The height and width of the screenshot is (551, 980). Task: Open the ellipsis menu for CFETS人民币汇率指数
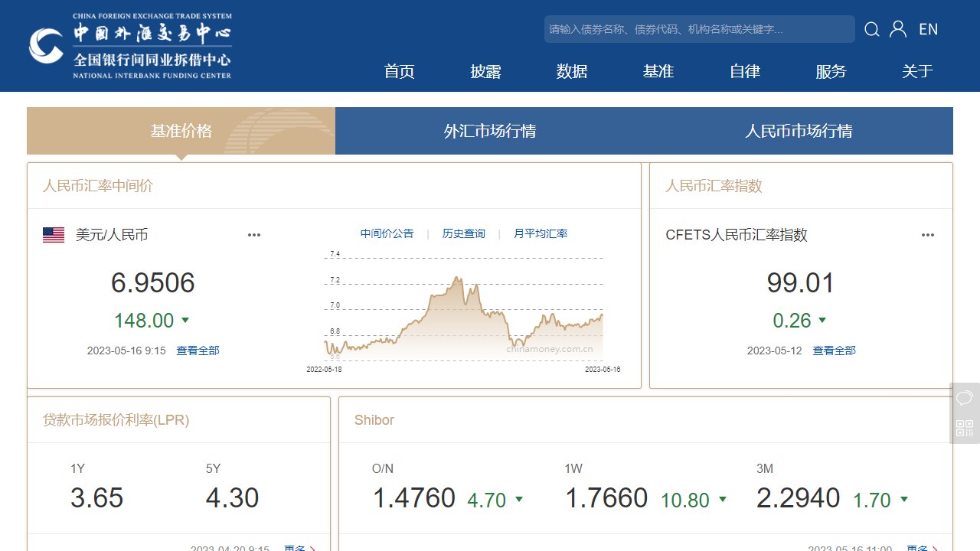[x=928, y=235]
